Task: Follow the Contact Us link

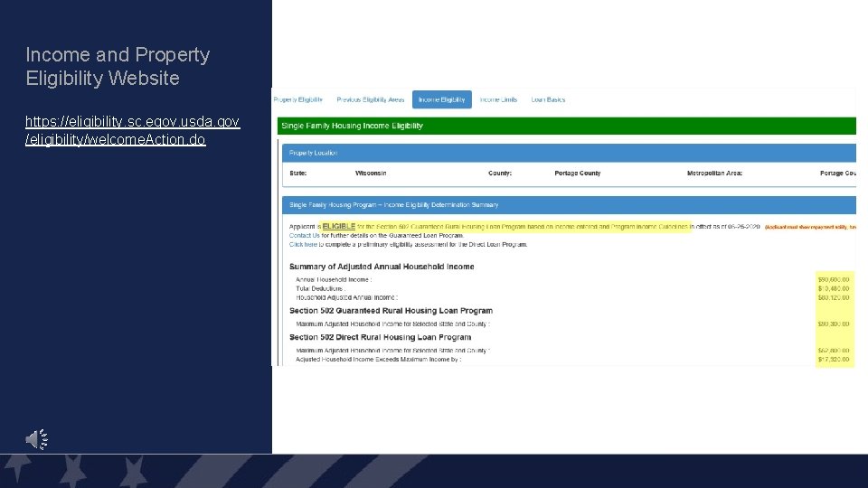Action: [304, 235]
